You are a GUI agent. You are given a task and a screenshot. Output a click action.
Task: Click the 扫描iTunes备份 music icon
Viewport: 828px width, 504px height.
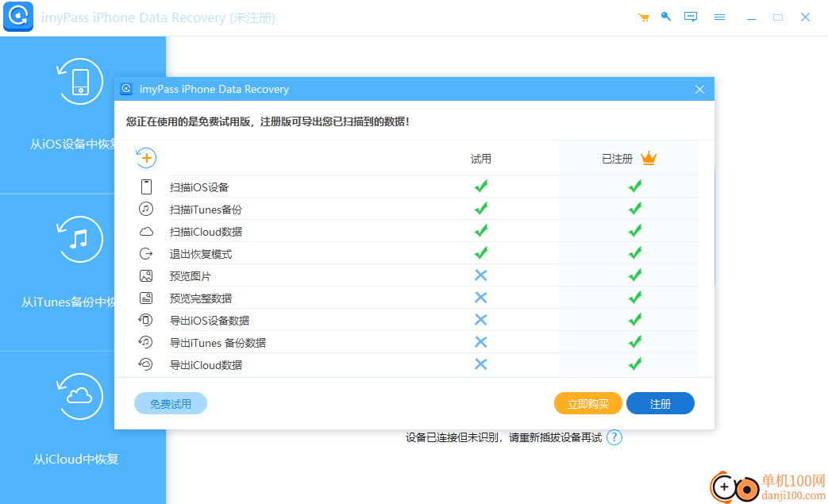tap(146, 209)
